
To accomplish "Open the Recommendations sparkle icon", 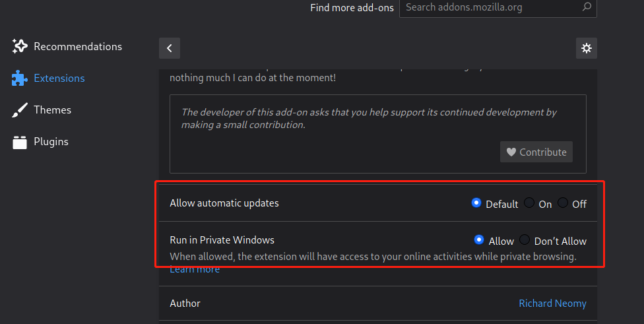I will coord(20,46).
